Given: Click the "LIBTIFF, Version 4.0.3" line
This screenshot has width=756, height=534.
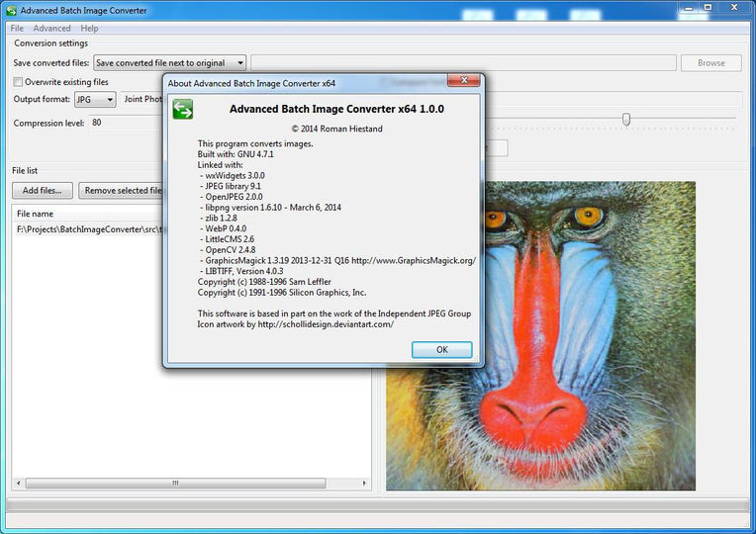Looking at the screenshot, I should coord(241,271).
